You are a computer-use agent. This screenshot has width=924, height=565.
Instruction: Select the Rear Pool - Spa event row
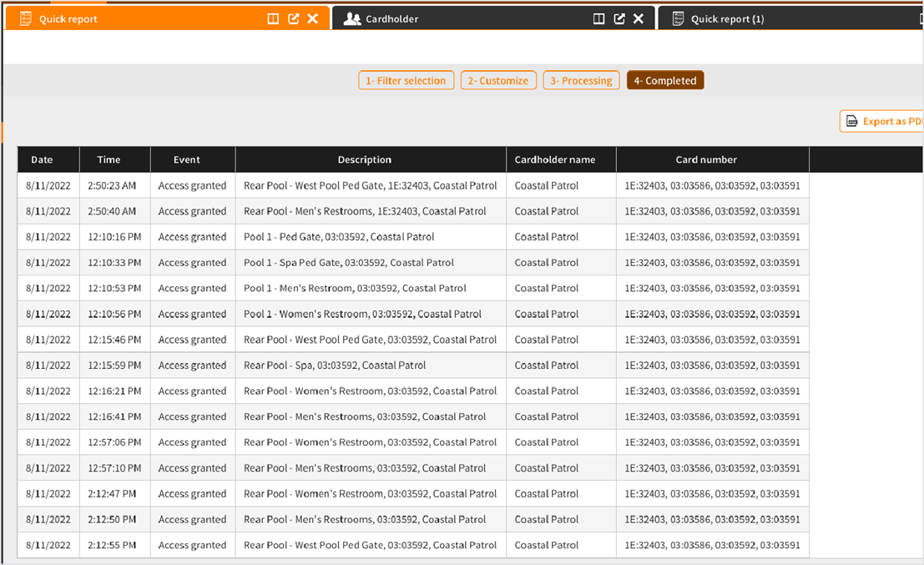click(x=334, y=366)
